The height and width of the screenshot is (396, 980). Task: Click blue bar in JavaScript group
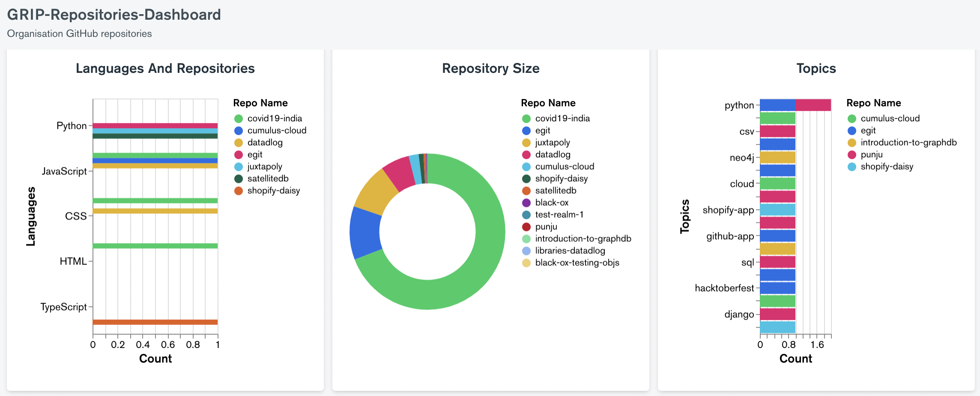[155, 161]
